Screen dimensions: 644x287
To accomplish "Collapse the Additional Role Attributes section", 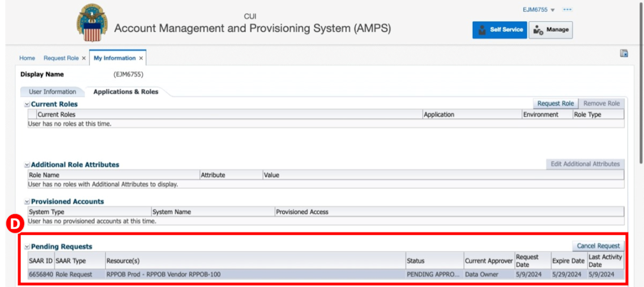I will pyautogui.click(x=27, y=165).
